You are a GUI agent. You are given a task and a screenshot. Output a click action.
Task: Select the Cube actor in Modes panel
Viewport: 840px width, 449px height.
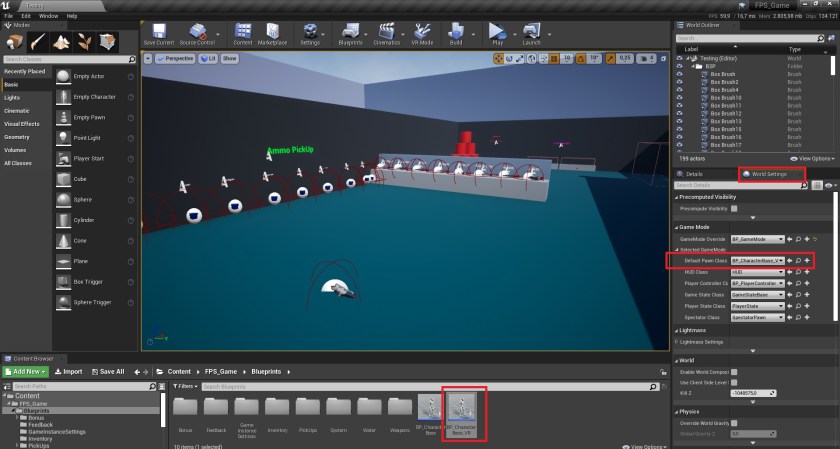63,179
